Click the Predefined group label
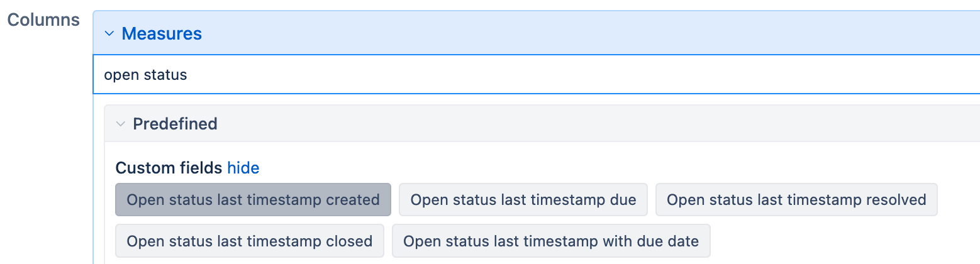 (x=175, y=124)
